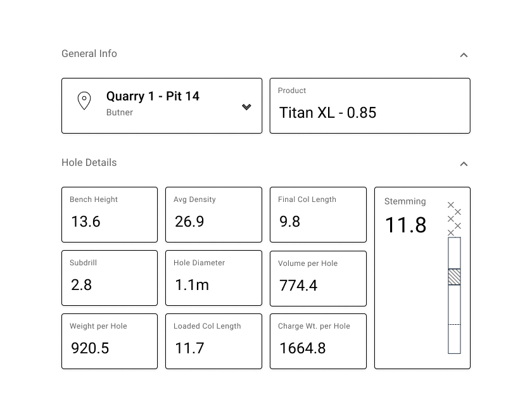Click the hatched section of hole diagram
Viewport: 532px width, 416px height.
(x=454, y=277)
